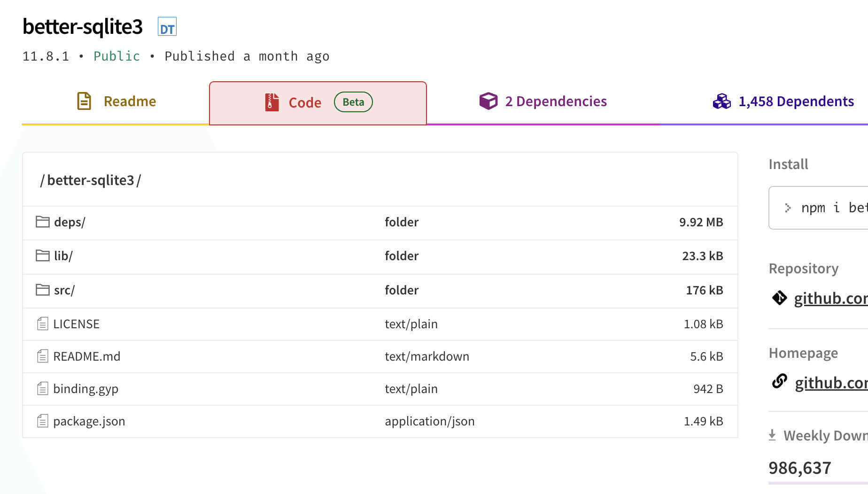Viewport: 868px width, 494px height.
Task: Click the README.md file icon
Action: (x=43, y=356)
